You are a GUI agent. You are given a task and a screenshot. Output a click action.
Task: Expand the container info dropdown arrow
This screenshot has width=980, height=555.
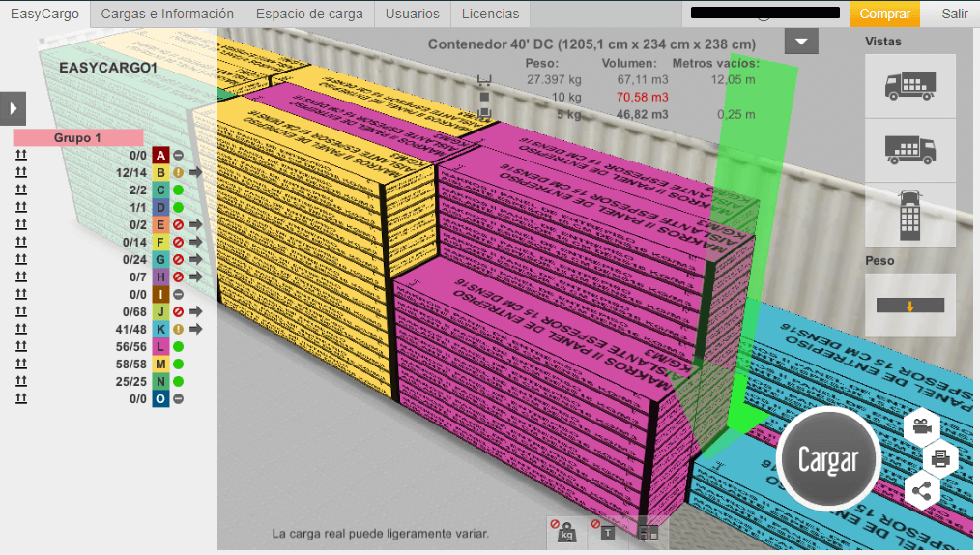coord(801,42)
